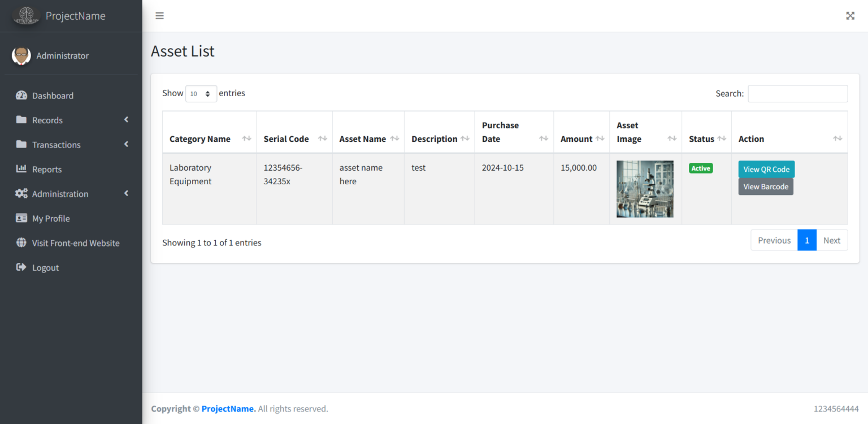Click page 1 in the pagination control
This screenshot has width=868, height=424.
[x=807, y=240]
